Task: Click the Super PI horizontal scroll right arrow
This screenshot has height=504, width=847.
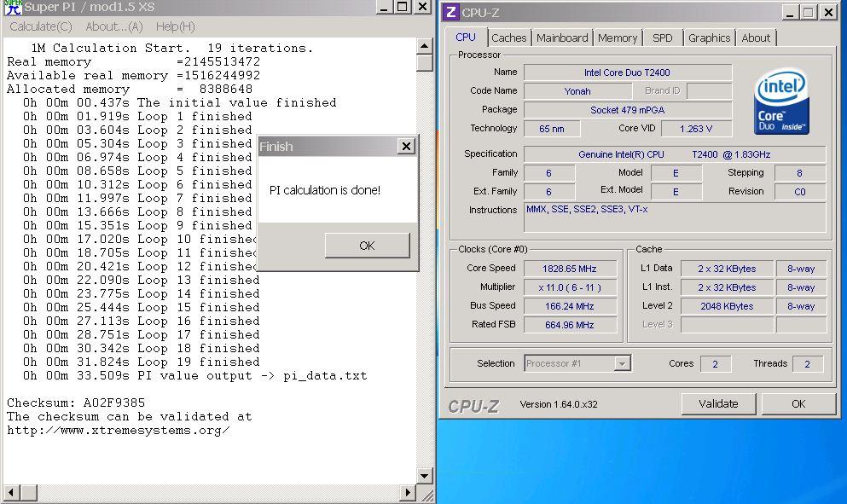Action: click(x=409, y=492)
